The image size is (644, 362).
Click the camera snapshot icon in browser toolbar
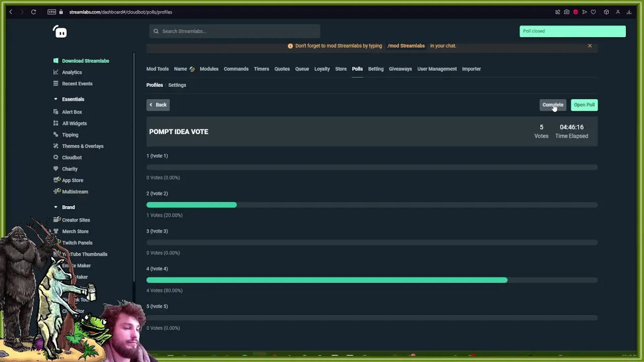(x=567, y=12)
